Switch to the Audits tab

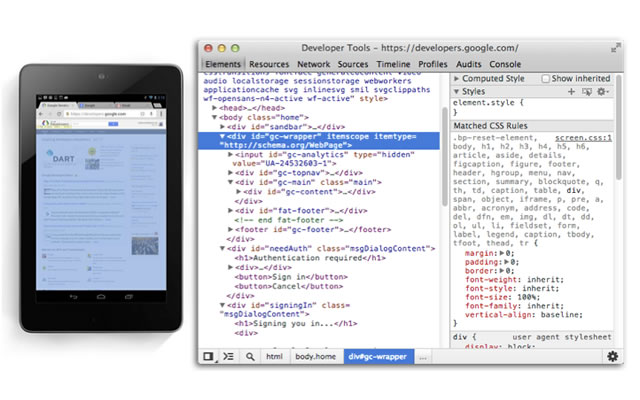click(469, 64)
